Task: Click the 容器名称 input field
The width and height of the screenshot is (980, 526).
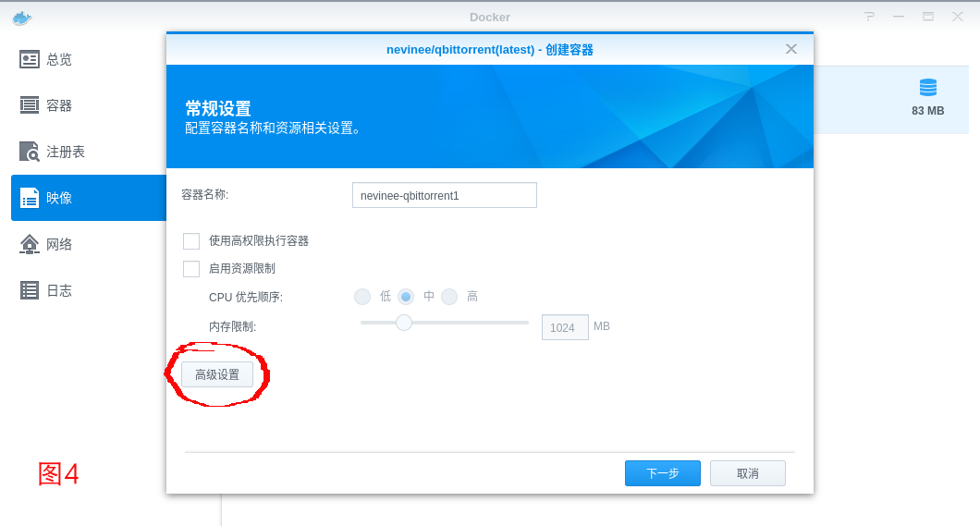Action: click(x=445, y=196)
